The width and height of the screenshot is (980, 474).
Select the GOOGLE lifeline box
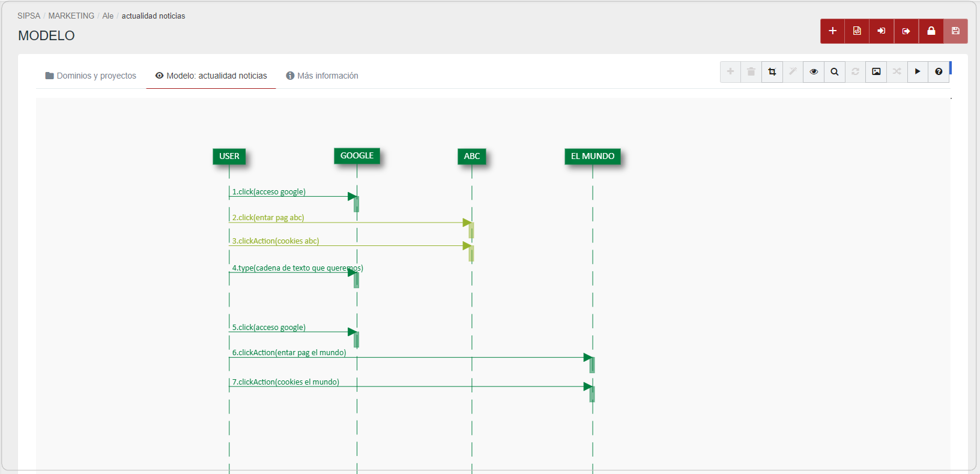pos(357,156)
